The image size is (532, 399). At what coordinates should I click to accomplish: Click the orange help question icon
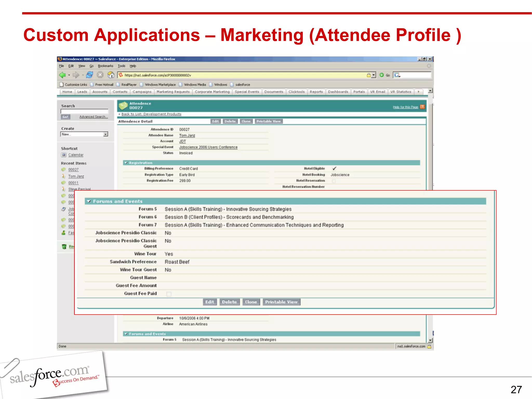pos(422,107)
